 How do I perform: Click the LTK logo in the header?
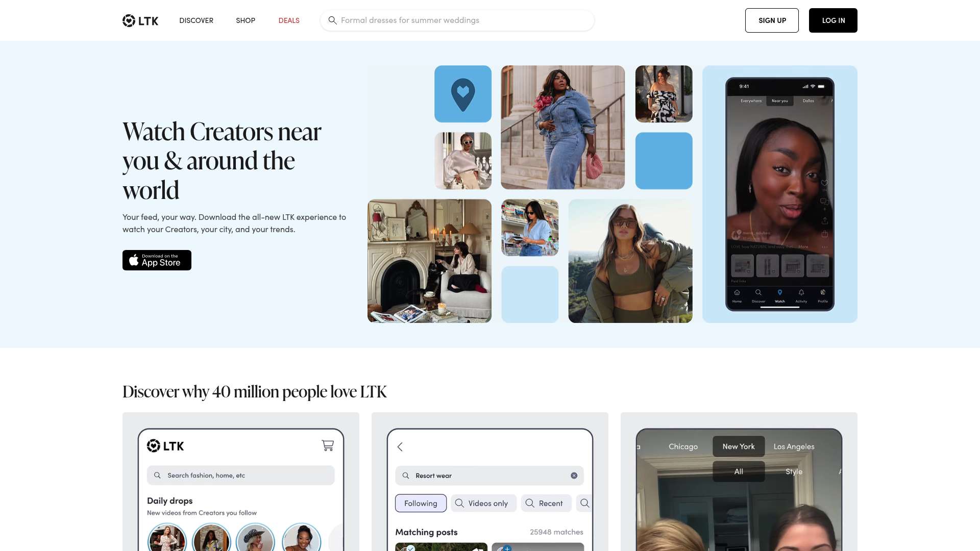[x=140, y=20]
